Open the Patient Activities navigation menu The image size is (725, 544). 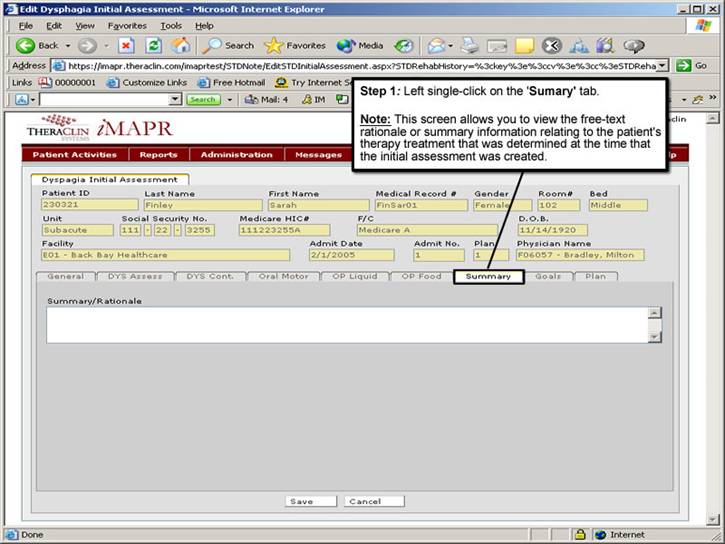(74, 155)
